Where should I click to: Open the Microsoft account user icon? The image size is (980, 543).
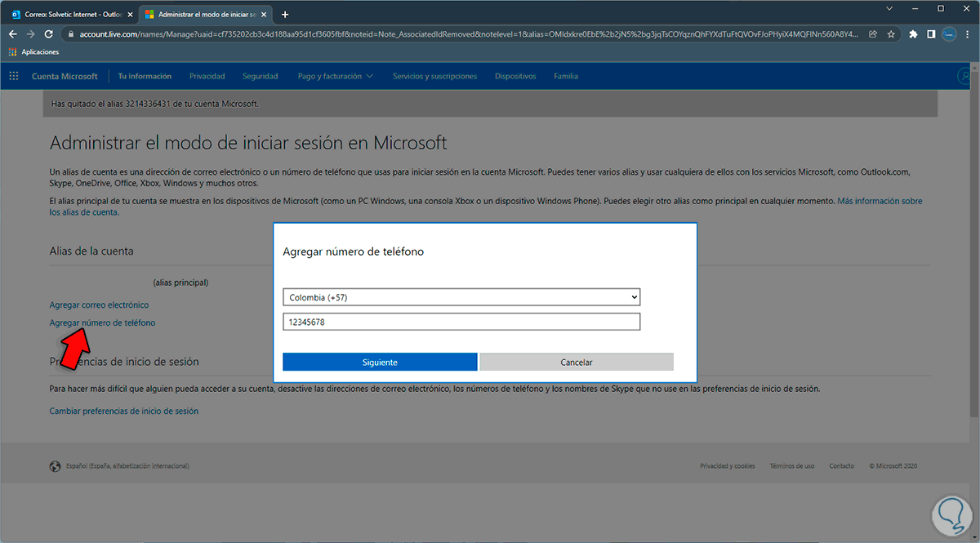(965, 76)
